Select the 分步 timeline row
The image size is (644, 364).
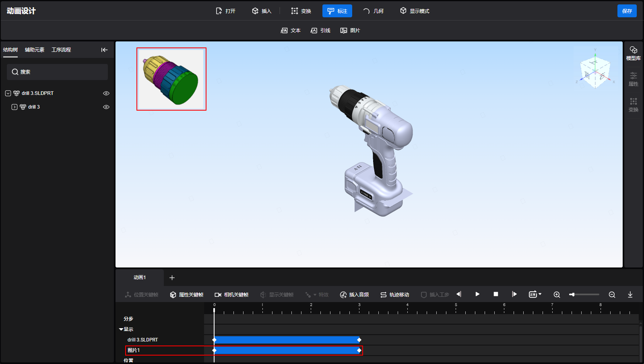click(128, 319)
